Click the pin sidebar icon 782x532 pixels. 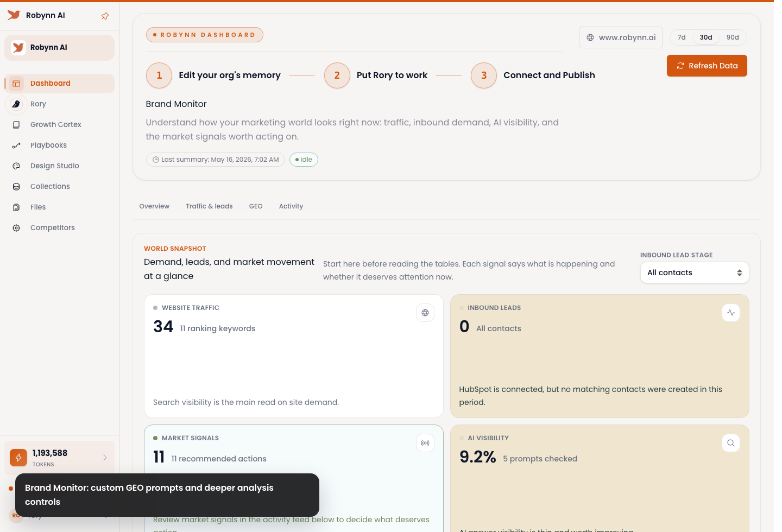coord(105,16)
